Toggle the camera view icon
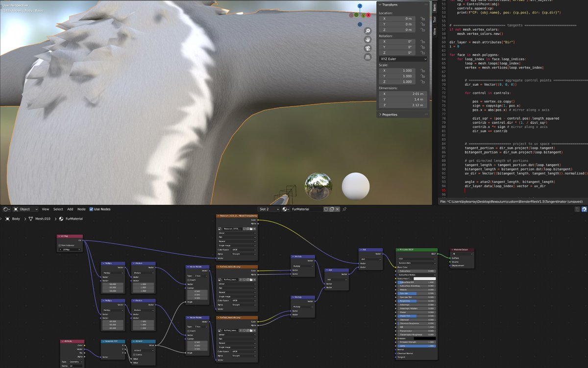588x368 pixels. [367, 48]
